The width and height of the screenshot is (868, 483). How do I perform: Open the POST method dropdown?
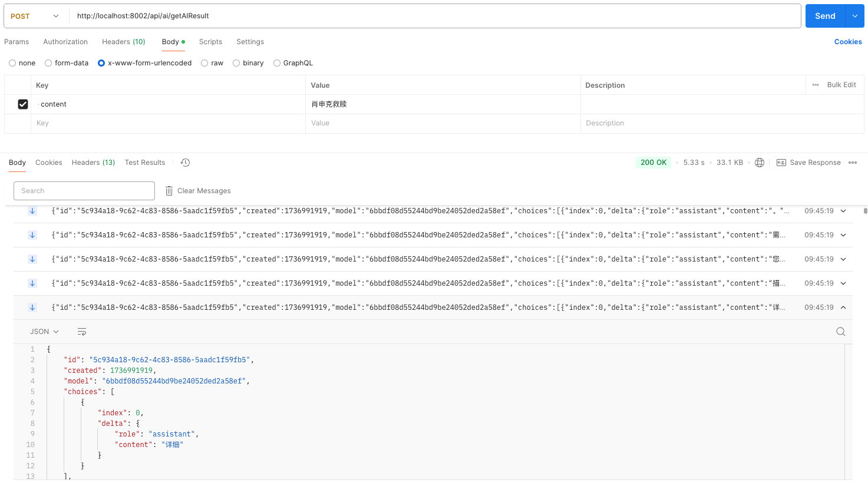coord(35,16)
